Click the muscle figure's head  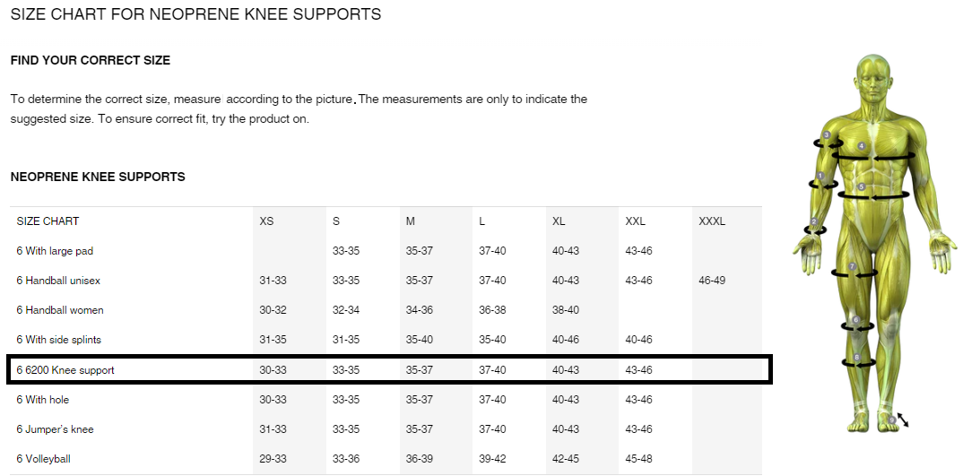tap(873, 78)
